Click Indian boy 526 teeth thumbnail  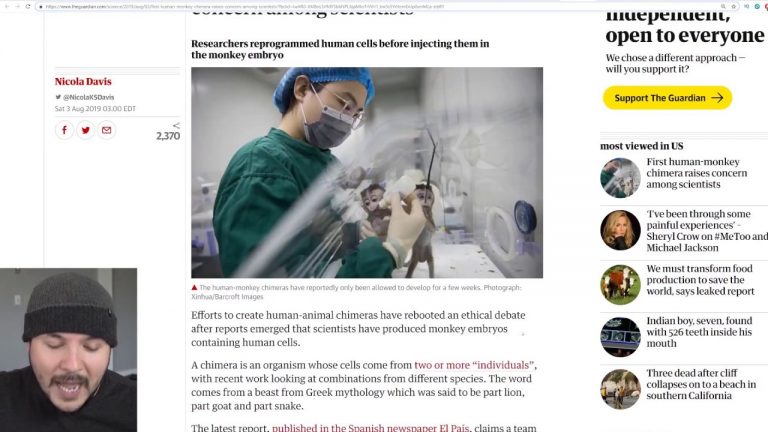pyautogui.click(x=620, y=336)
